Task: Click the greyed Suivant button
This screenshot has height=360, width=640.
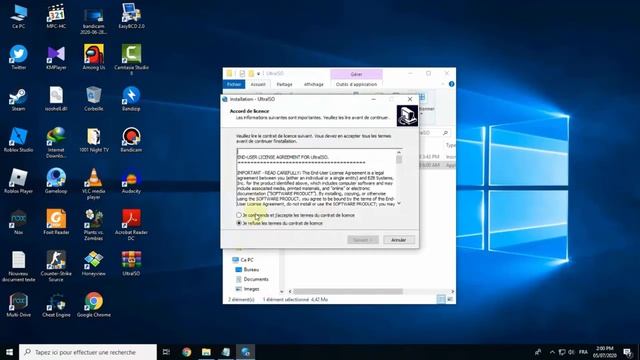Action: (363, 240)
